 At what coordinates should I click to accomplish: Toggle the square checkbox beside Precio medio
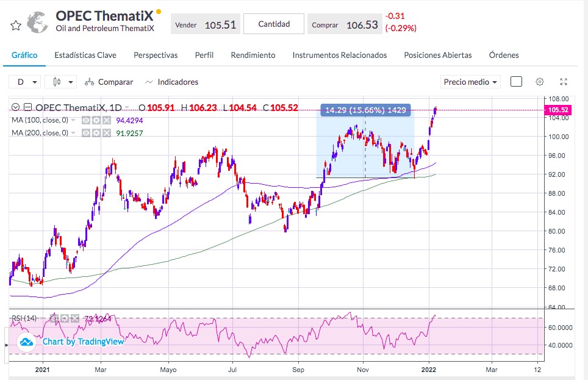coord(516,82)
